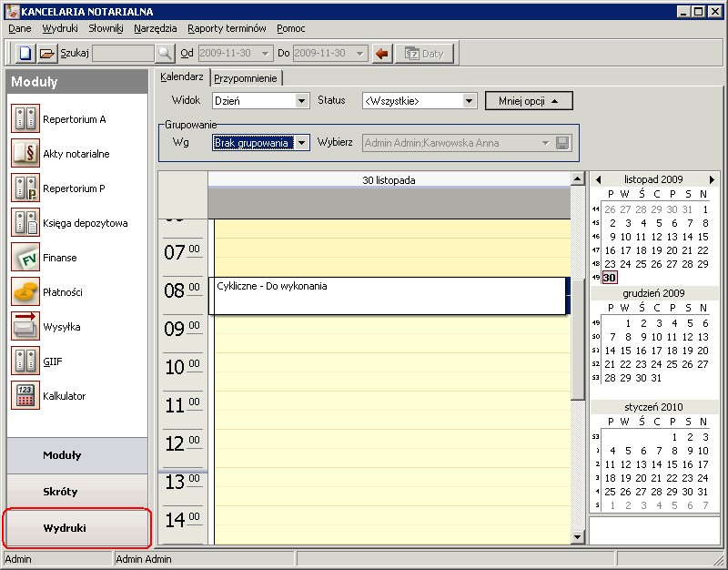Open the Słowniki menu
The image size is (728, 570).
pos(106,29)
